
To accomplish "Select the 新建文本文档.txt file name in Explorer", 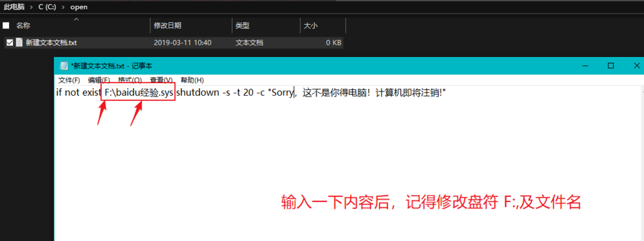I will tap(51, 42).
